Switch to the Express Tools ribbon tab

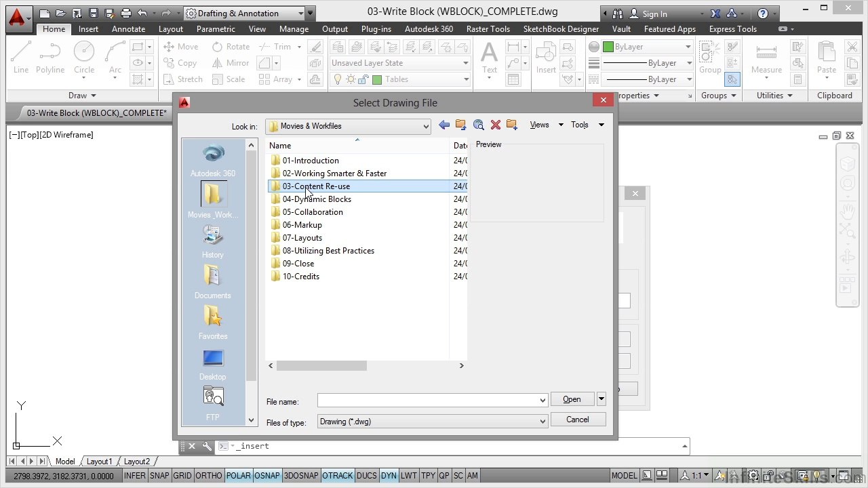tap(732, 29)
